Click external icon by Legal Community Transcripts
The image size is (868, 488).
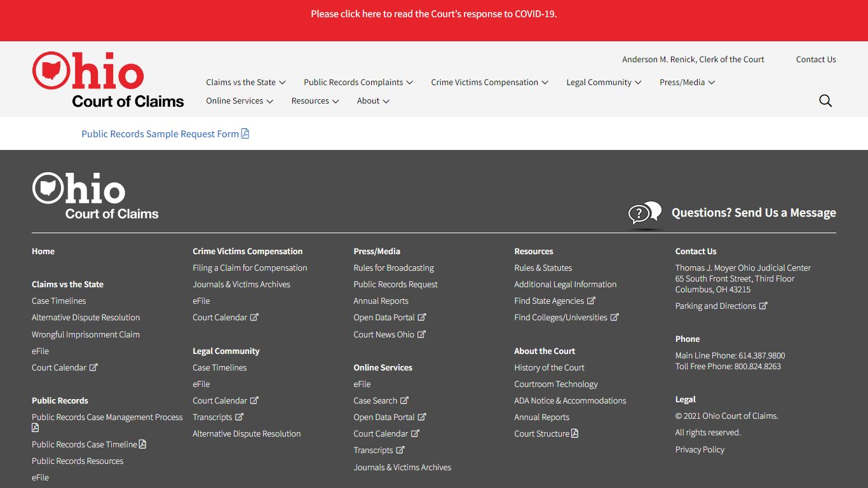[239, 417]
